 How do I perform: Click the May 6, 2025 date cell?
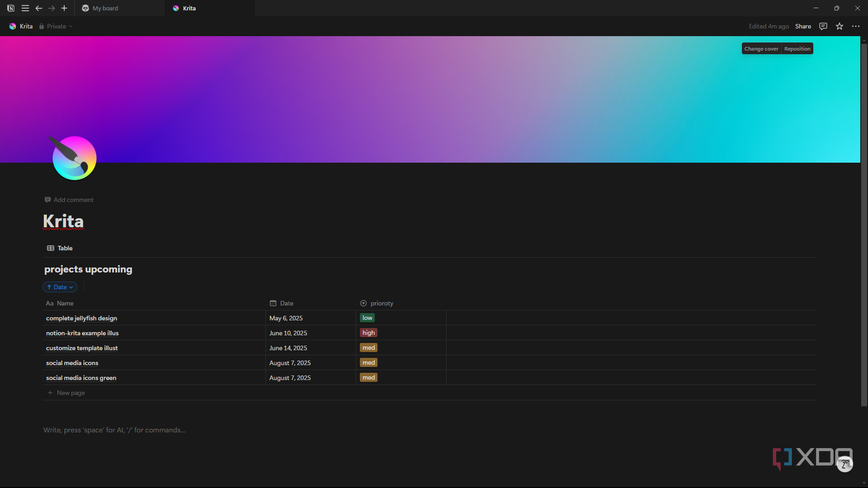click(x=311, y=318)
